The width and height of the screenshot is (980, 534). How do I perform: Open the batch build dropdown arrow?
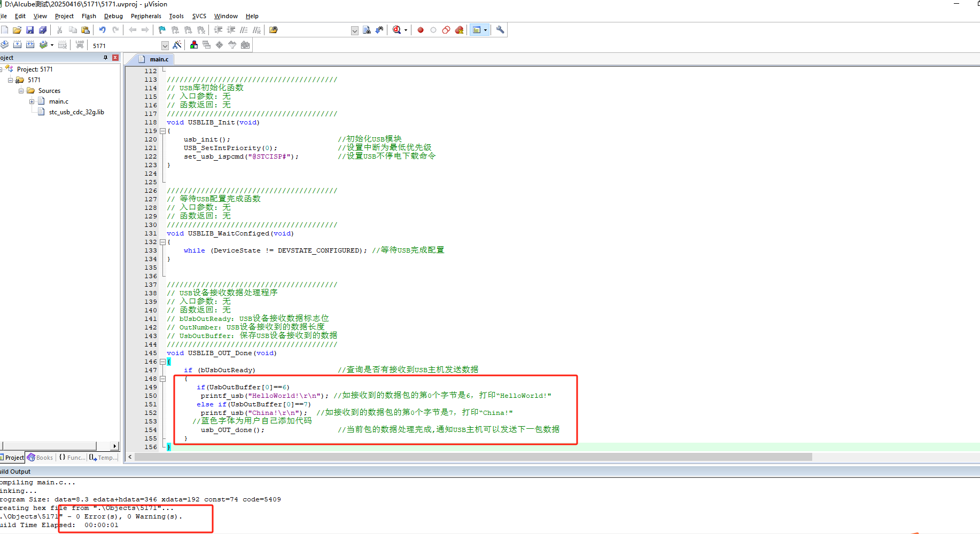click(x=52, y=45)
